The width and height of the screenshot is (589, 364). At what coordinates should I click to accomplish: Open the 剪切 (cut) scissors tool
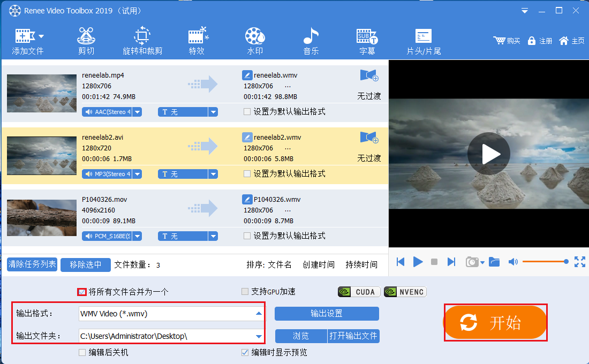(86, 41)
